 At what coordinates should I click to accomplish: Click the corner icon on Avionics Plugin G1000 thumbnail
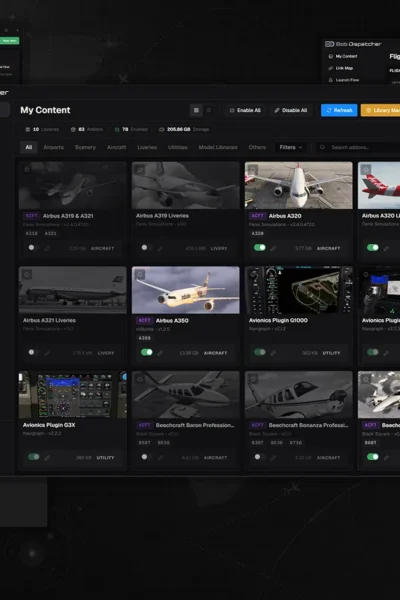[x=253, y=274]
